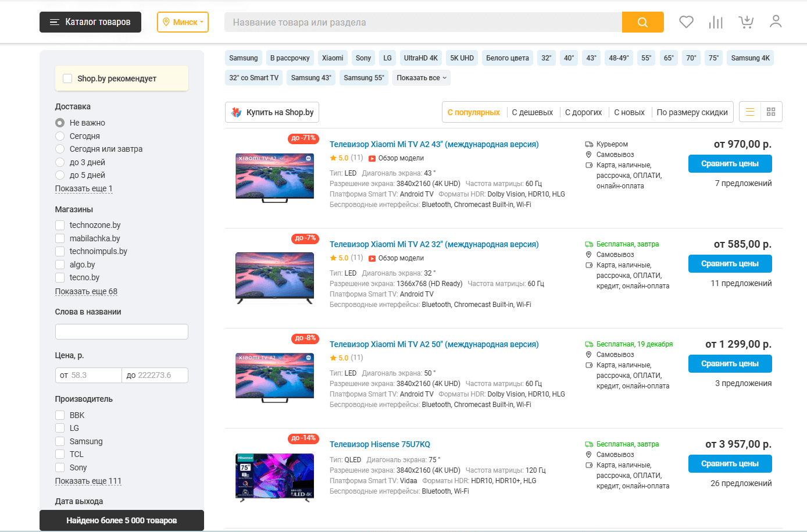
Task: Click the minimum price от field
Action: point(88,375)
